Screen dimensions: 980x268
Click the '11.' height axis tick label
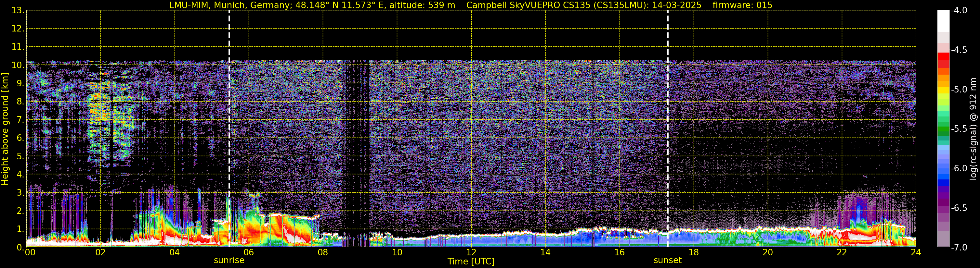18,47
